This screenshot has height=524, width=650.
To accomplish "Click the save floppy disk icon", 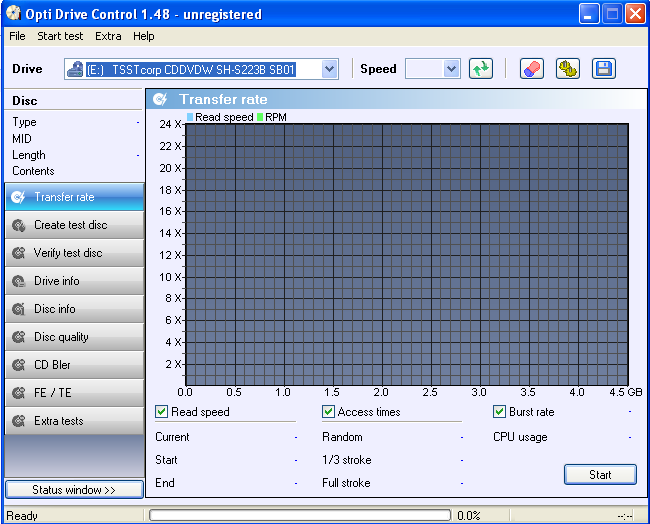I will pos(603,69).
